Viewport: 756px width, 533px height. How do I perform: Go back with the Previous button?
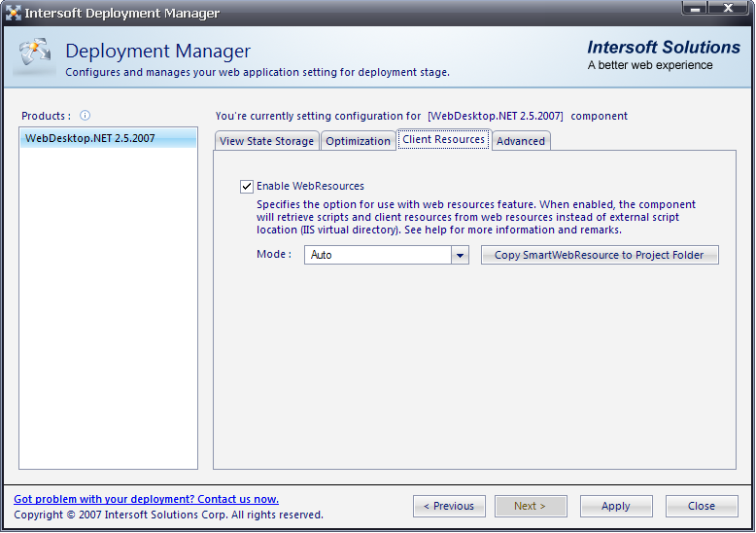449,506
